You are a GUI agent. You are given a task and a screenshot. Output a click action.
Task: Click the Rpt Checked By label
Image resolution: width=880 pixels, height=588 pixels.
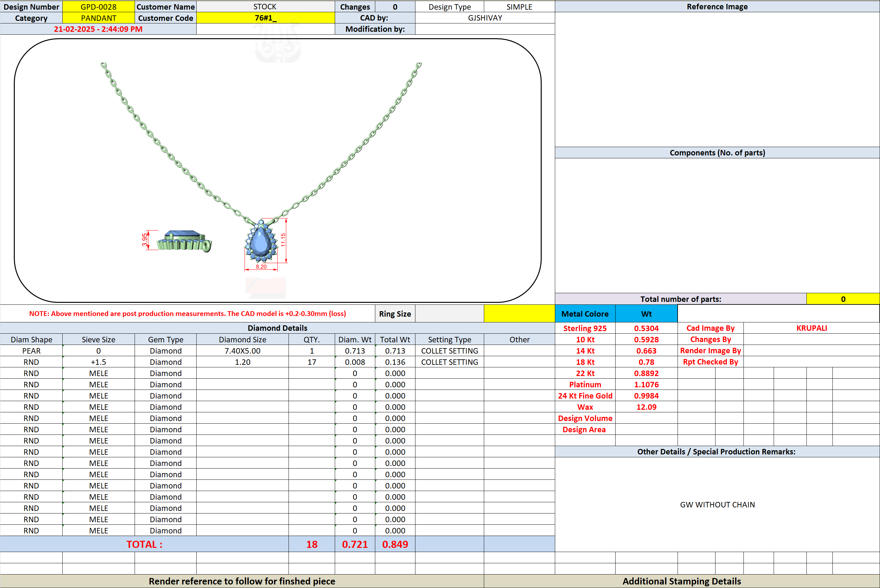point(710,362)
